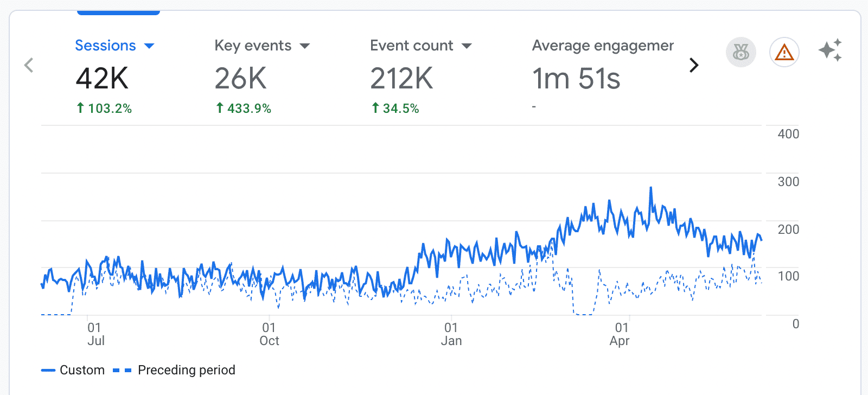Expand the Event count dropdown arrow
The image size is (868, 395).
point(467,46)
